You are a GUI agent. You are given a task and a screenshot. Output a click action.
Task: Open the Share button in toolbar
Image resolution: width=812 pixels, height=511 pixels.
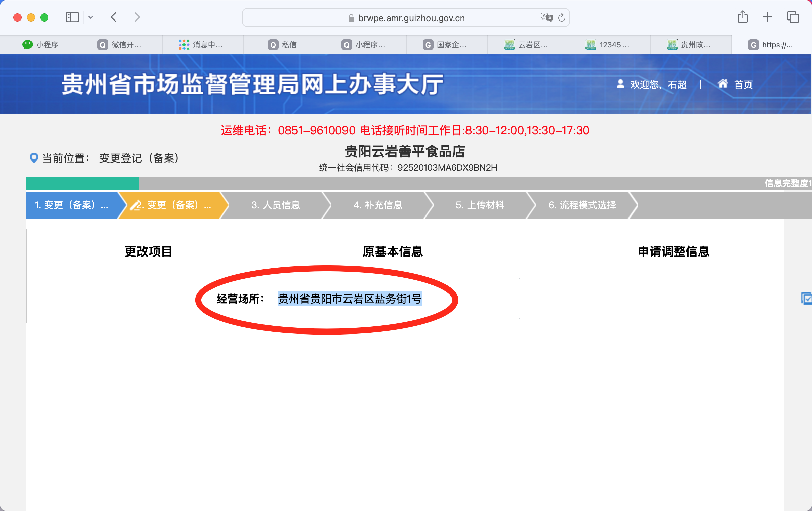[x=742, y=17]
